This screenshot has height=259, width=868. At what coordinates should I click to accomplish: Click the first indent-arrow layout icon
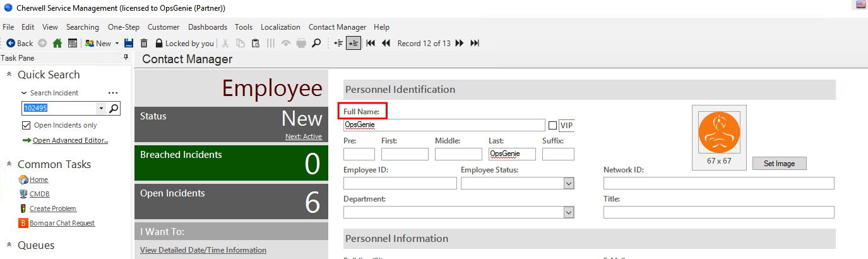point(338,43)
